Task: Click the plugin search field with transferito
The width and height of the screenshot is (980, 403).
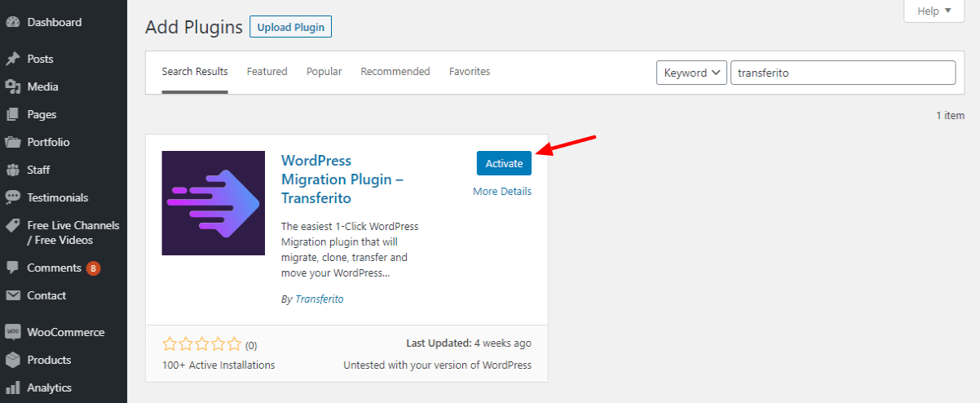Action: pos(843,73)
